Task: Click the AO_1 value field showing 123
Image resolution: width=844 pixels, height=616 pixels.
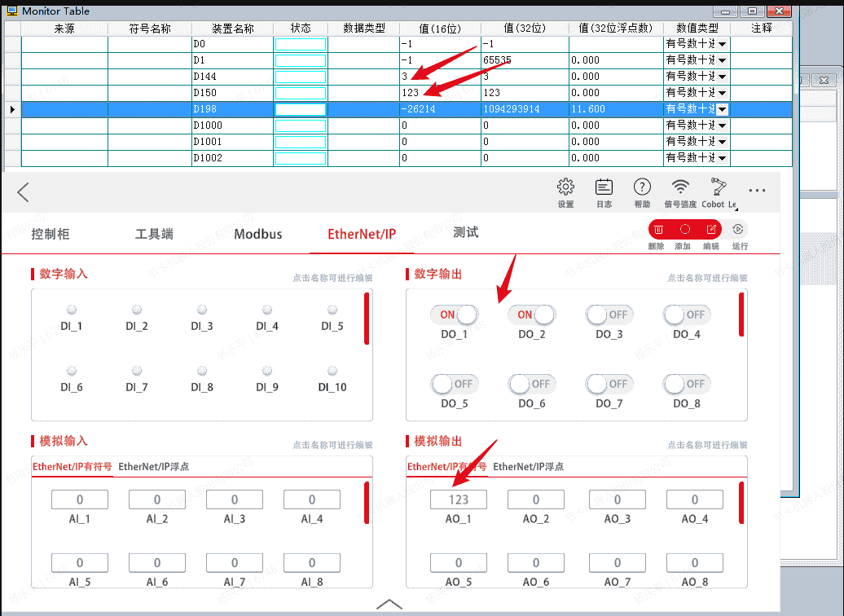Action: pos(459,499)
